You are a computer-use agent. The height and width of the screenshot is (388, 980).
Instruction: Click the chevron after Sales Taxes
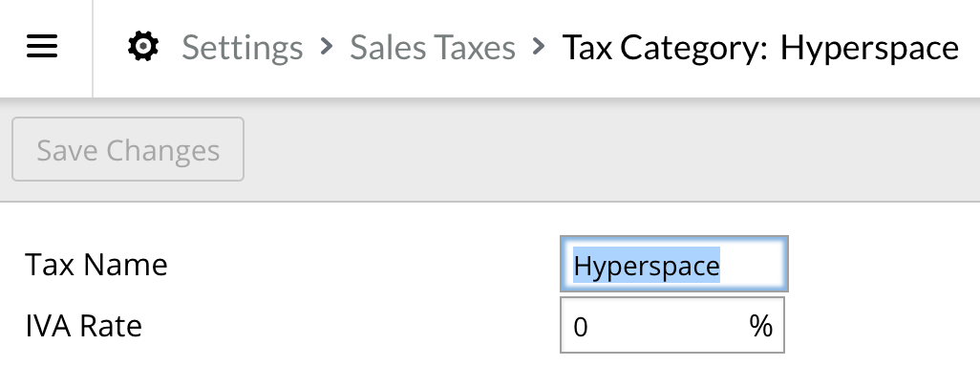click(x=539, y=46)
